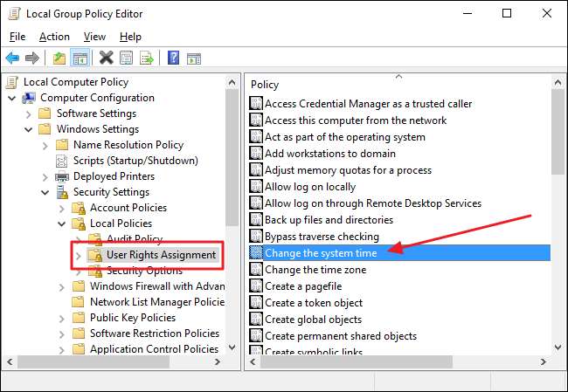Toggle the Show/Hide Console Tree icon
Image resolution: width=568 pixels, height=392 pixels.
point(80,58)
